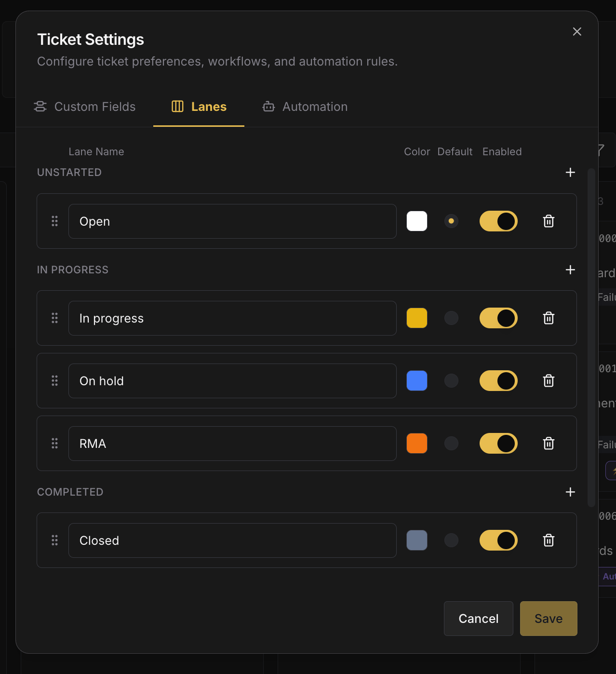Image resolution: width=616 pixels, height=674 pixels.
Task: Open the Automation tab
Action: [x=305, y=107]
